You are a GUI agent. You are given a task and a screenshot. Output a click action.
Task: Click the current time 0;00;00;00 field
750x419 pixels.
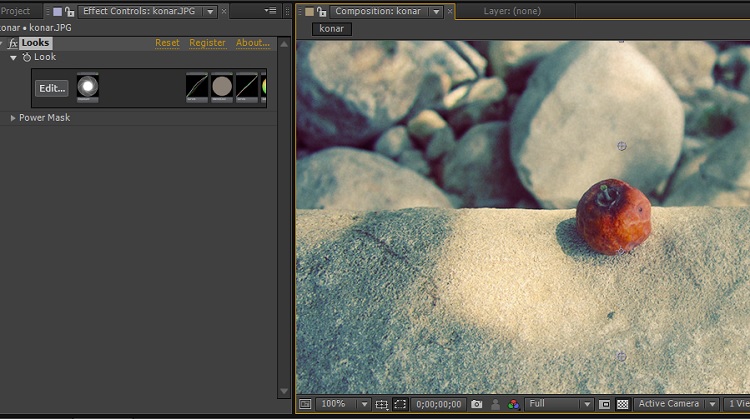(x=438, y=405)
